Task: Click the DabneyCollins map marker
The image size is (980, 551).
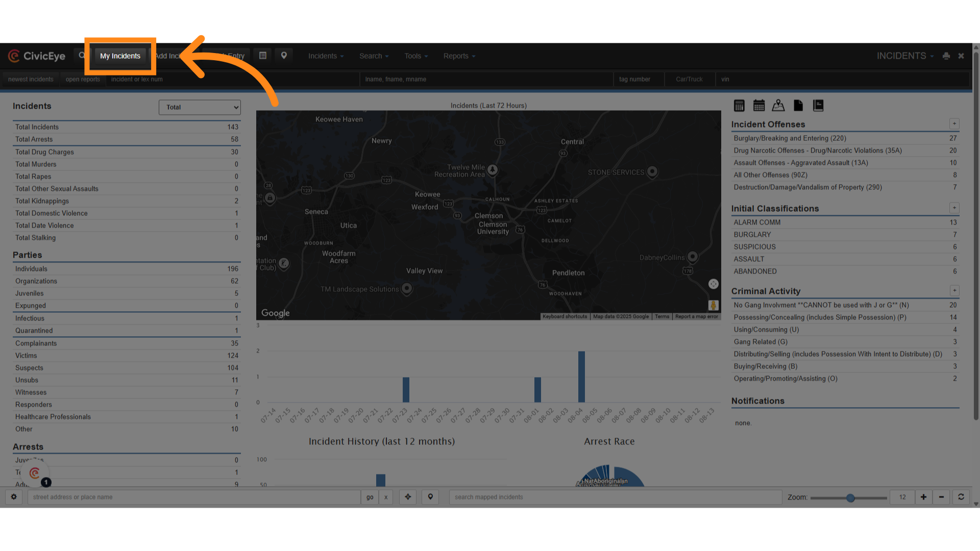Action: (x=693, y=256)
